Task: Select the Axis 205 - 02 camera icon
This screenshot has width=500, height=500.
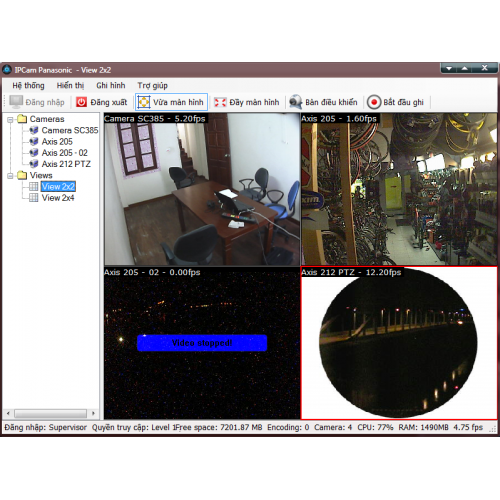Action: pos(34,153)
